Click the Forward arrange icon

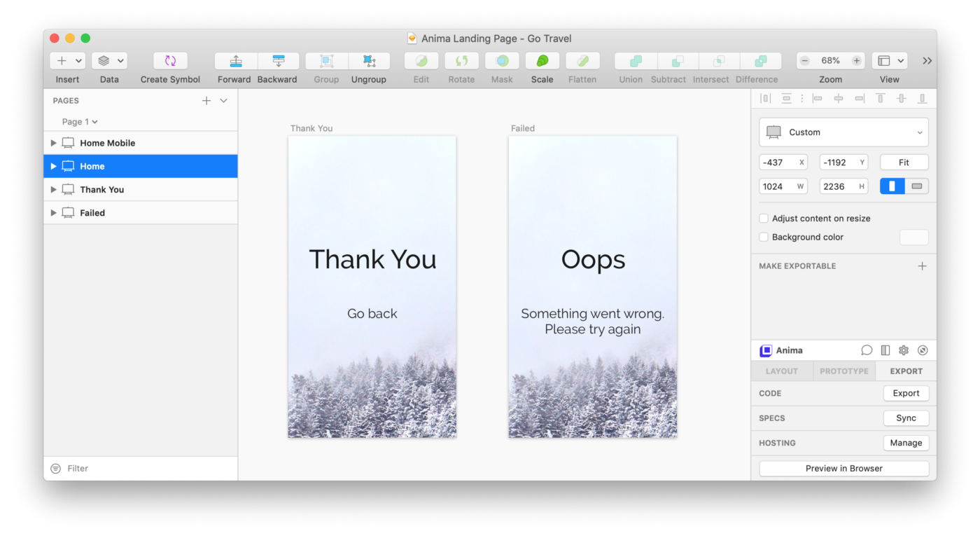point(236,61)
